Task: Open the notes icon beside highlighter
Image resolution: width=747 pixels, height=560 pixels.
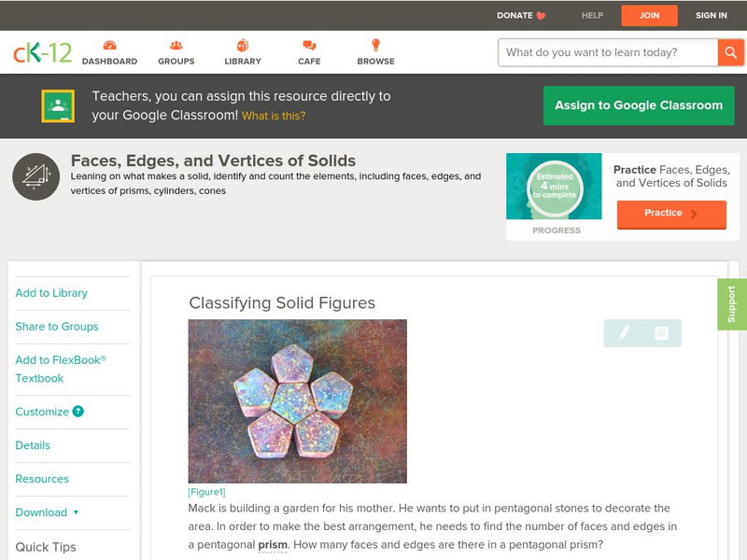Action: [661, 333]
